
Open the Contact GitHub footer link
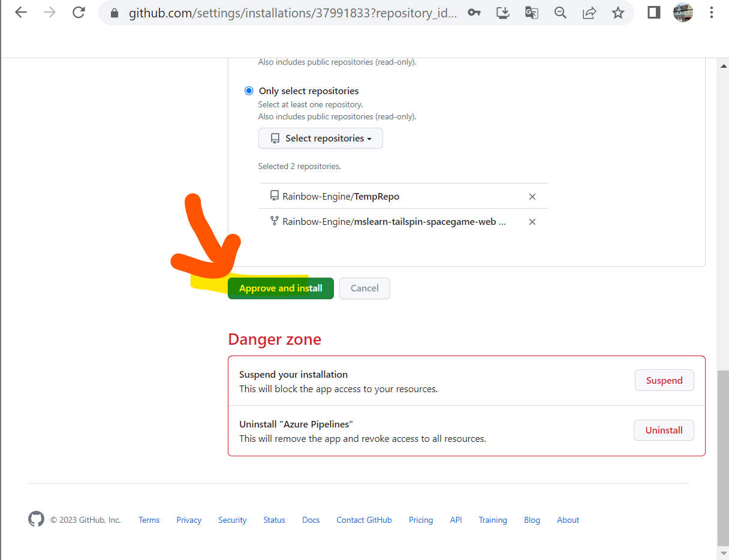(x=365, y=520)
